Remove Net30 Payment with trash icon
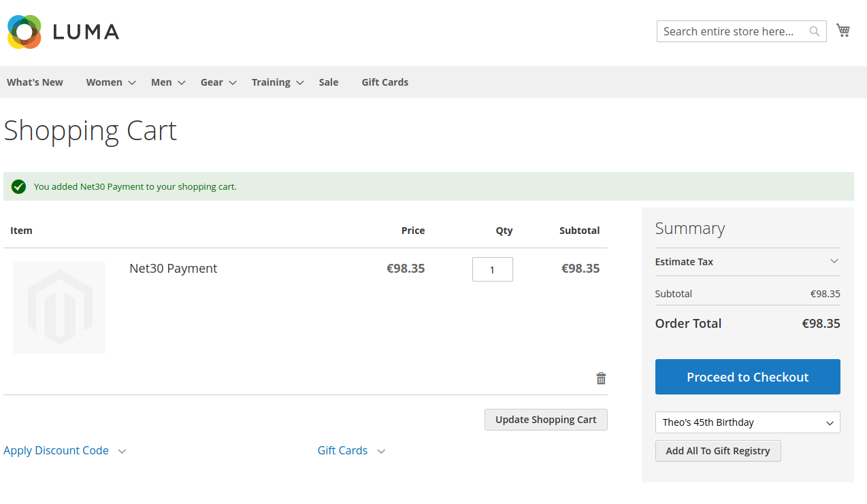Screen dimensions: 867x504 click(601, 379)
